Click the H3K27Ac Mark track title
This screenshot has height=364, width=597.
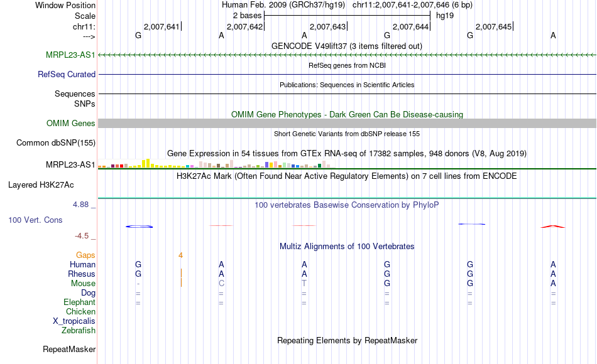pyautogui.click(x=347, y=176)
